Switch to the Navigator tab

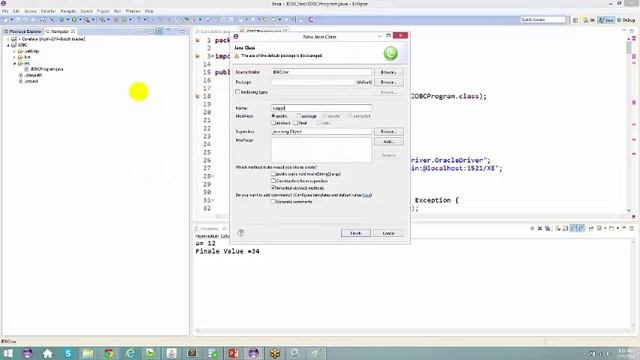click(x=60, y=31)
